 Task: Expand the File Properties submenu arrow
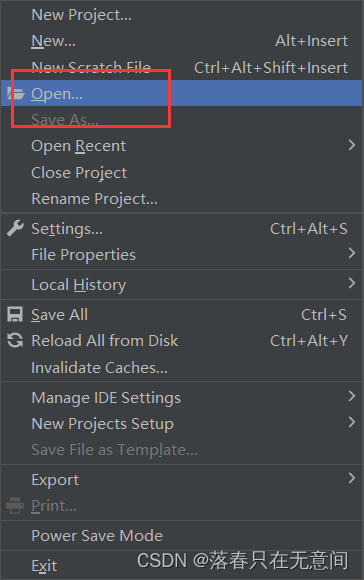pos(352,253)
